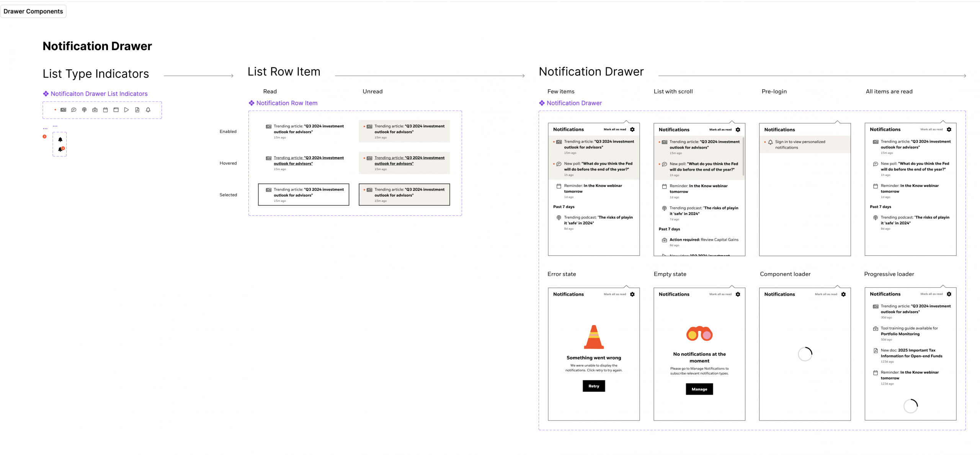Click the spinner at bottom of Progressive loader
Viewport: 980px width, 455px height.
[x=911, y=406]
